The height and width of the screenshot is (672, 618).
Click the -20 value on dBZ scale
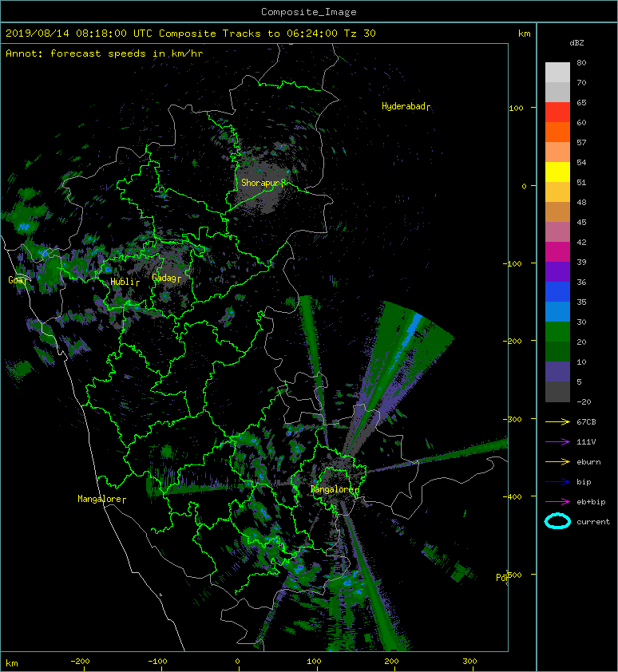584,401
